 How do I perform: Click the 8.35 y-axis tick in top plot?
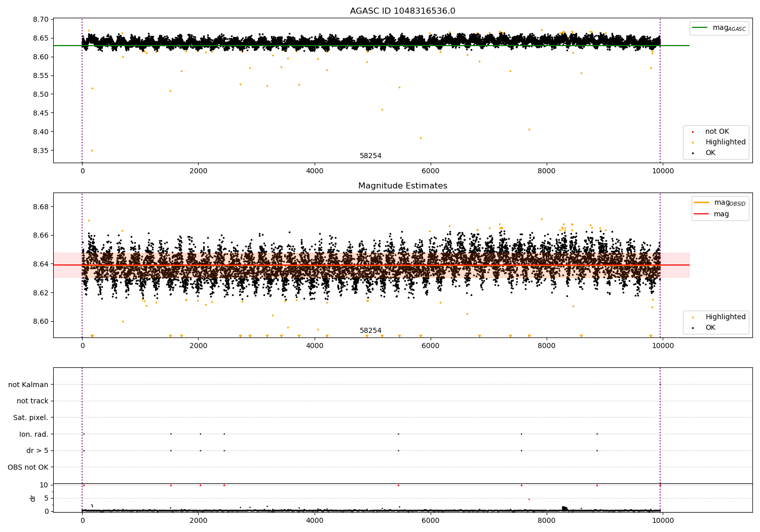[x=41, y=150]
